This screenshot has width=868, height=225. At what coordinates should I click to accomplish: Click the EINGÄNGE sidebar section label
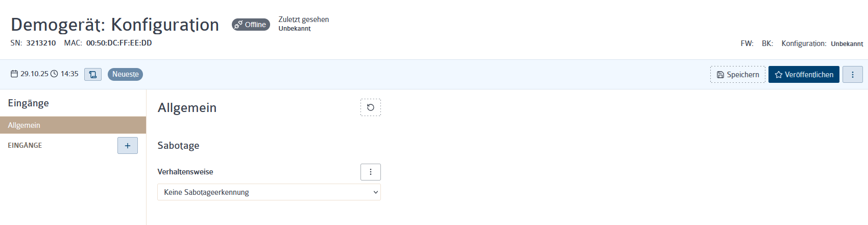(x=25, y=145)
